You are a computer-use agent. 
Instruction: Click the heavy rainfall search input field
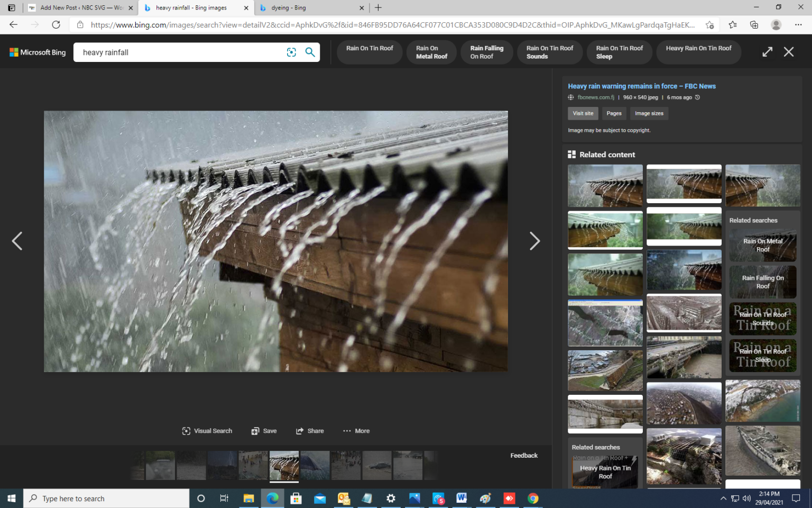[180, 52]
